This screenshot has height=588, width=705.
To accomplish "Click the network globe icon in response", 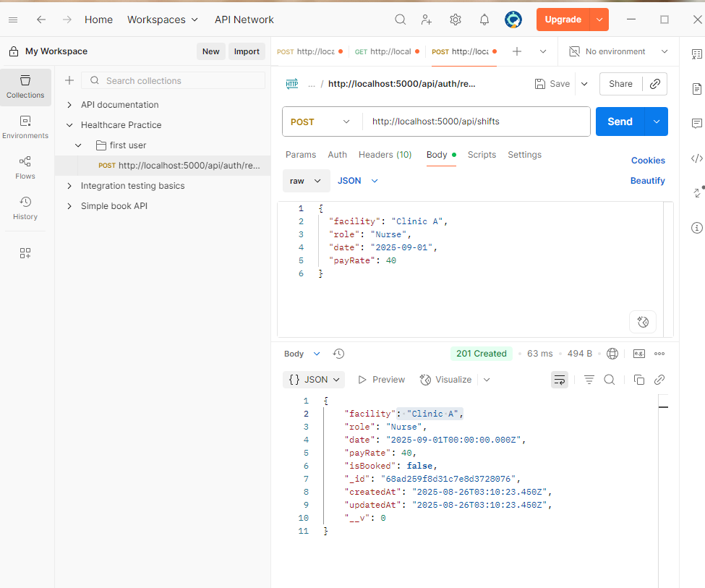I will click(x=612, y=354).
